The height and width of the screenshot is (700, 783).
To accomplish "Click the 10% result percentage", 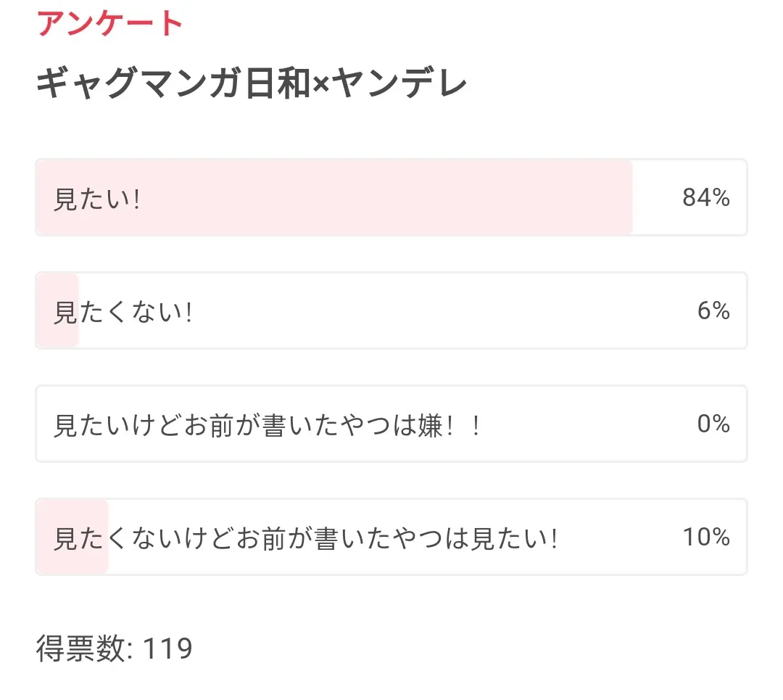I will coord(705,537).
